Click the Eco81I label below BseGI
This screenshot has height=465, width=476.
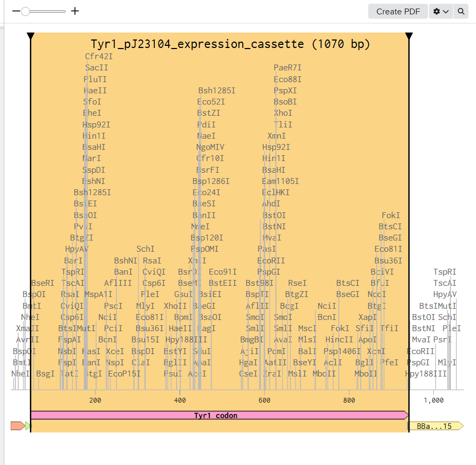click(388, 249)
